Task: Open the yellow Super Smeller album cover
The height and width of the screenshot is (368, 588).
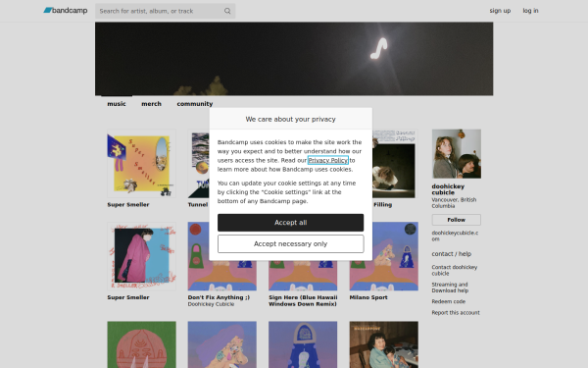Action: point(141,164)
